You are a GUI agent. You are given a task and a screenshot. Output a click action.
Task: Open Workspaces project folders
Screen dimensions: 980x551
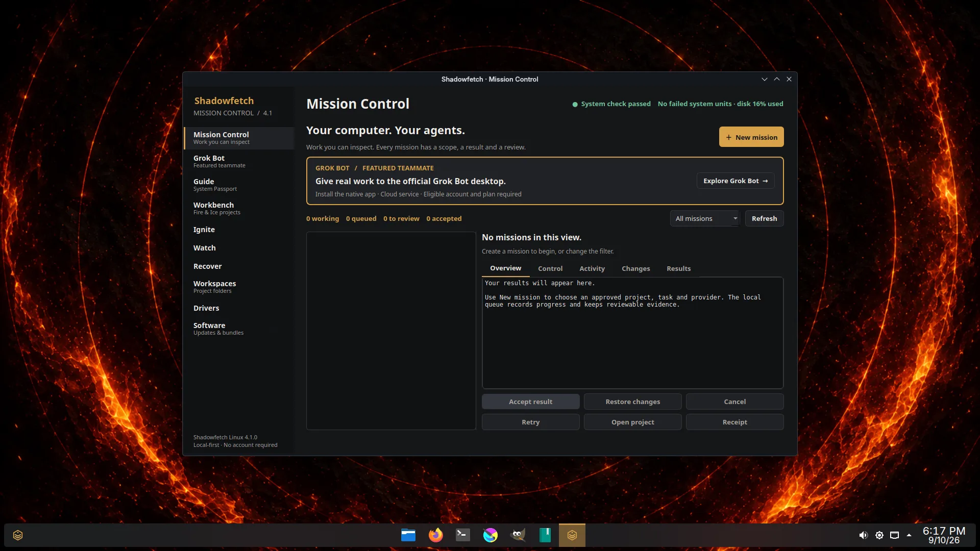tap(239, 287)
